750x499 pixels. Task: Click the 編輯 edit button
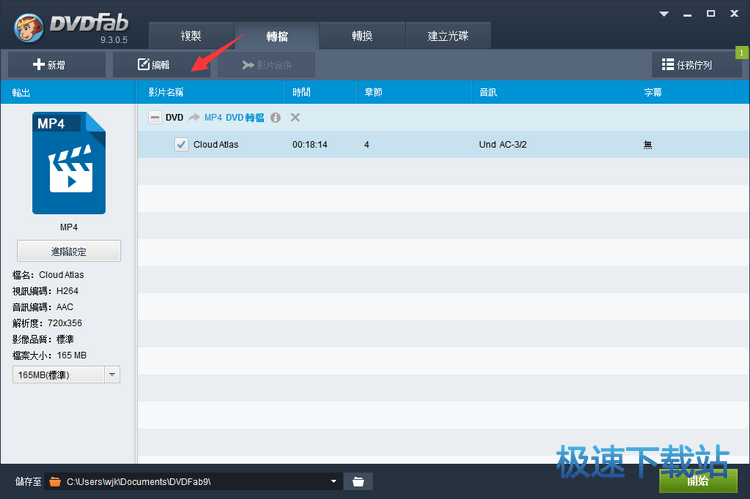[x=153, y=65]
